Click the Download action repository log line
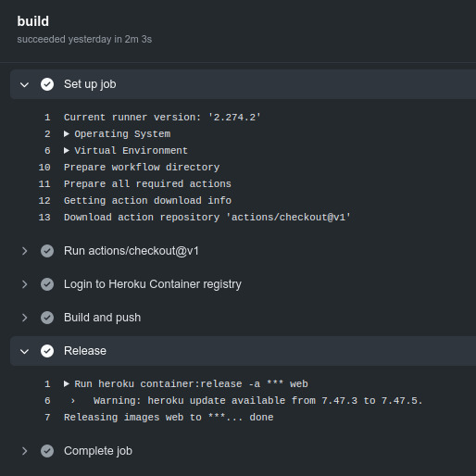476x476 pixels. (x=207, y=218)
